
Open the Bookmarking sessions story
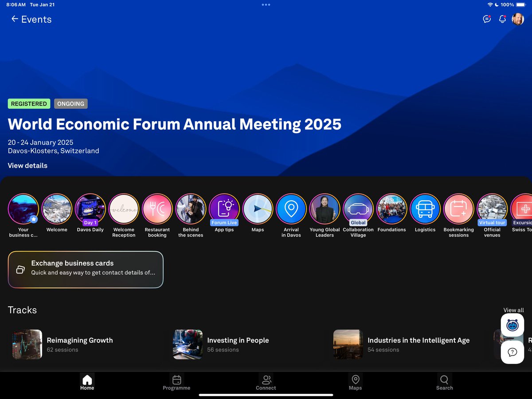[x=458, y=209]
